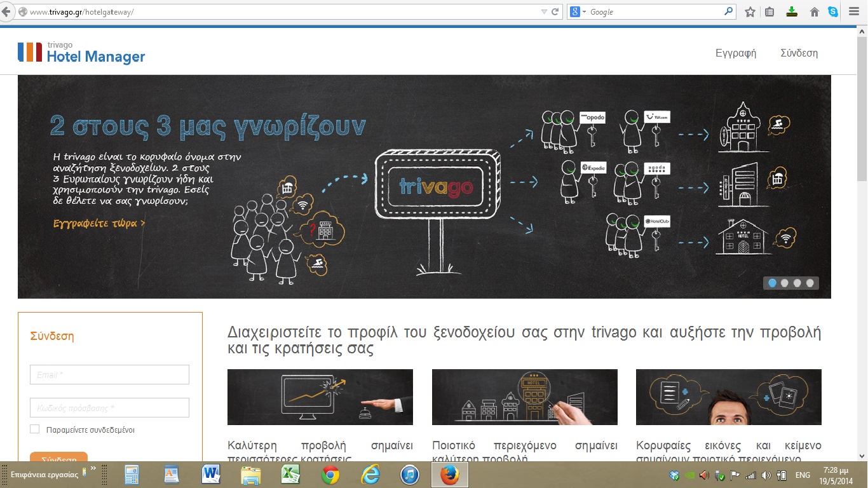Click ENG language selector in tray

pyautogui.click(x=803, y=475)
